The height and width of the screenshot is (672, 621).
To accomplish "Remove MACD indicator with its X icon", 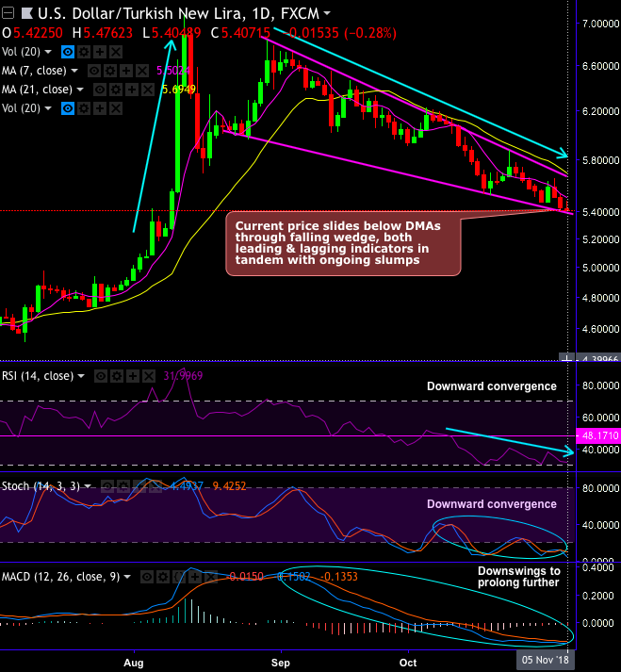I will click(210, 578).
